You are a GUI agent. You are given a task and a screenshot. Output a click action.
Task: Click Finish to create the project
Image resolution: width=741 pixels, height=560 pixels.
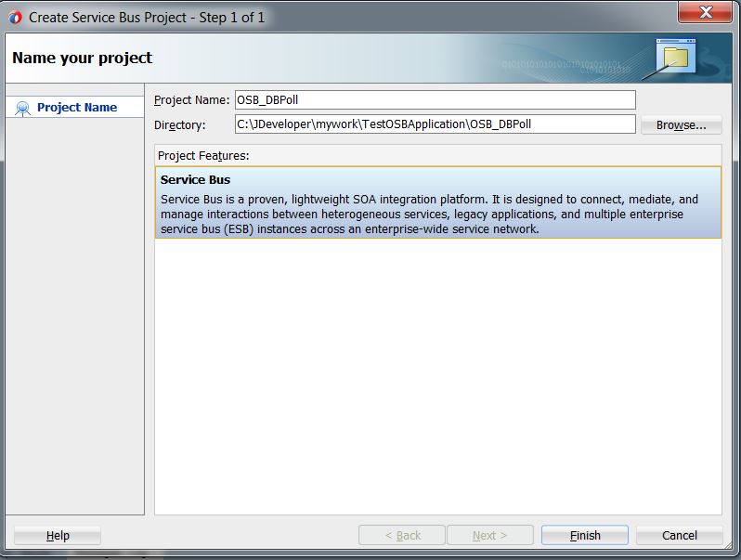coord(585,536)
